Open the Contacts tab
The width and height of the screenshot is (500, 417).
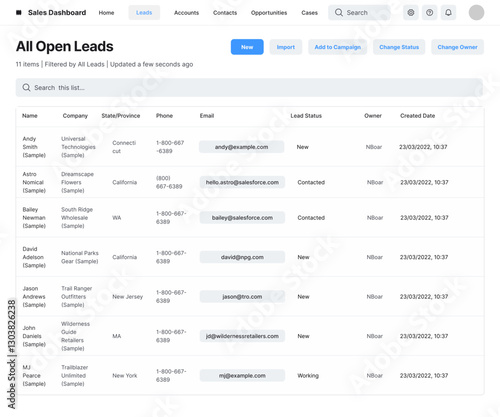[225, 13]
